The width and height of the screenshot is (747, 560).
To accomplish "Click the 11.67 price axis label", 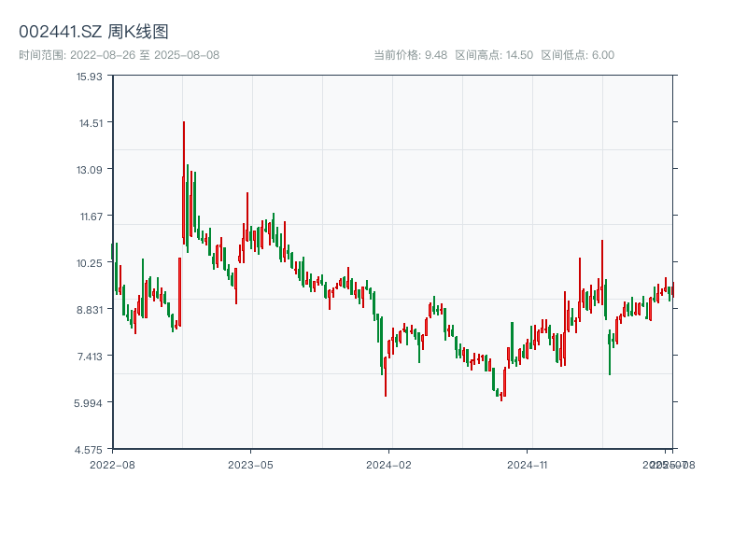I will tap(90, 216).
